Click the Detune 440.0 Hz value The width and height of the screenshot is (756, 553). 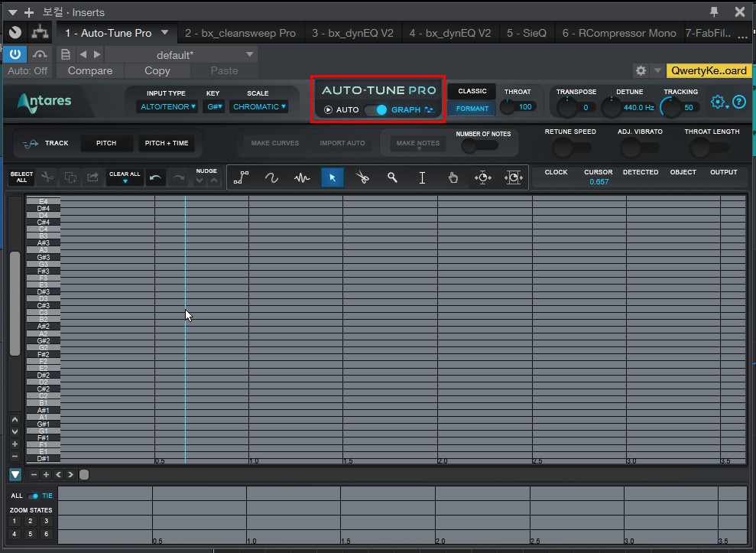[x=639, y=108]
